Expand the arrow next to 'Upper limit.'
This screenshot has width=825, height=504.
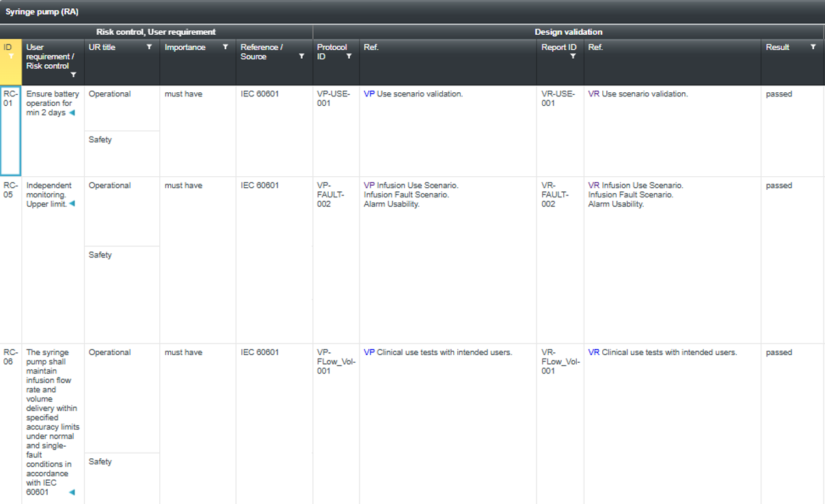(72, 204)
